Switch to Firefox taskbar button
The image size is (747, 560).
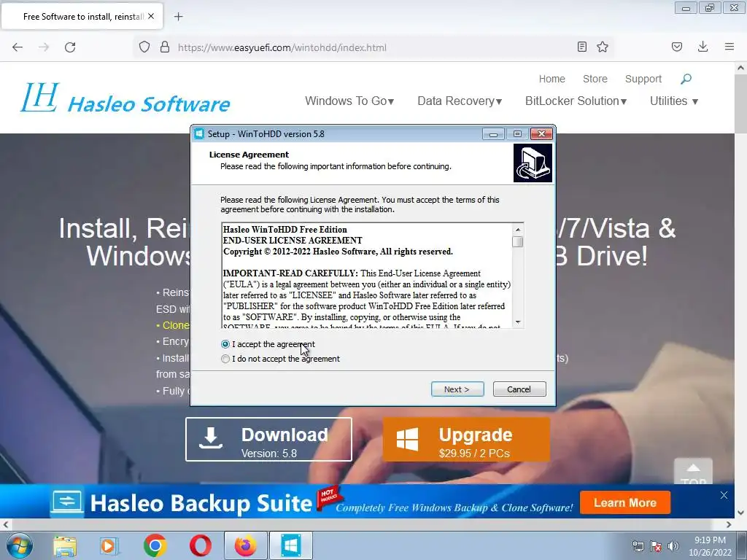(246, 545)
